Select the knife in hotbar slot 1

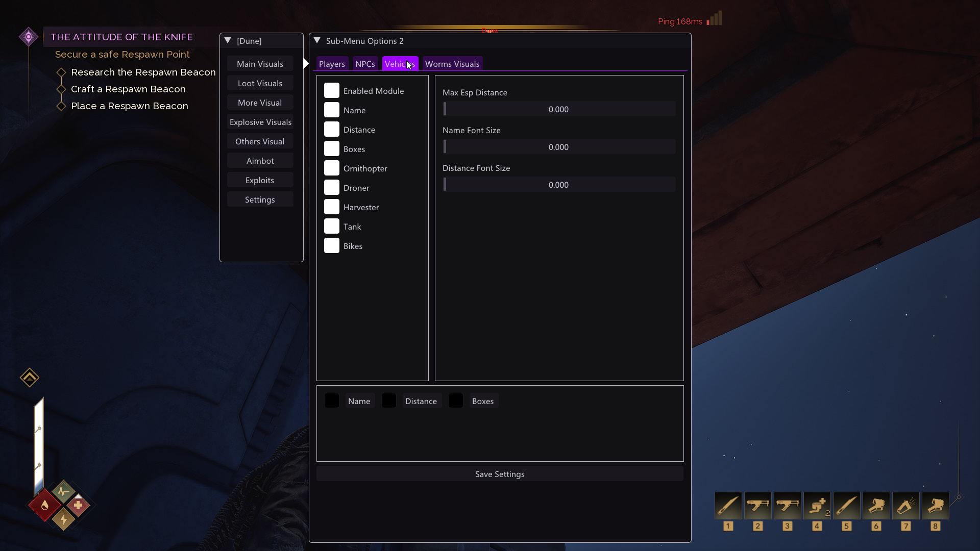tap(728, 506)
